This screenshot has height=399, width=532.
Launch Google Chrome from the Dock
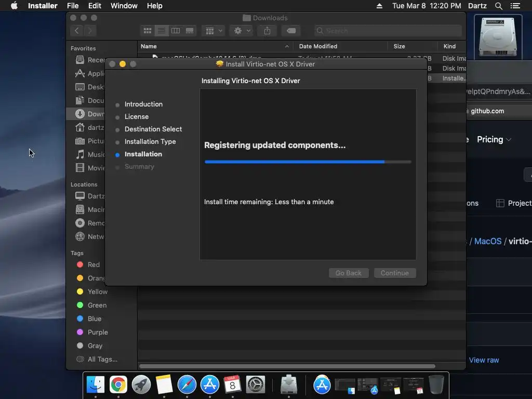pos(118,385)
